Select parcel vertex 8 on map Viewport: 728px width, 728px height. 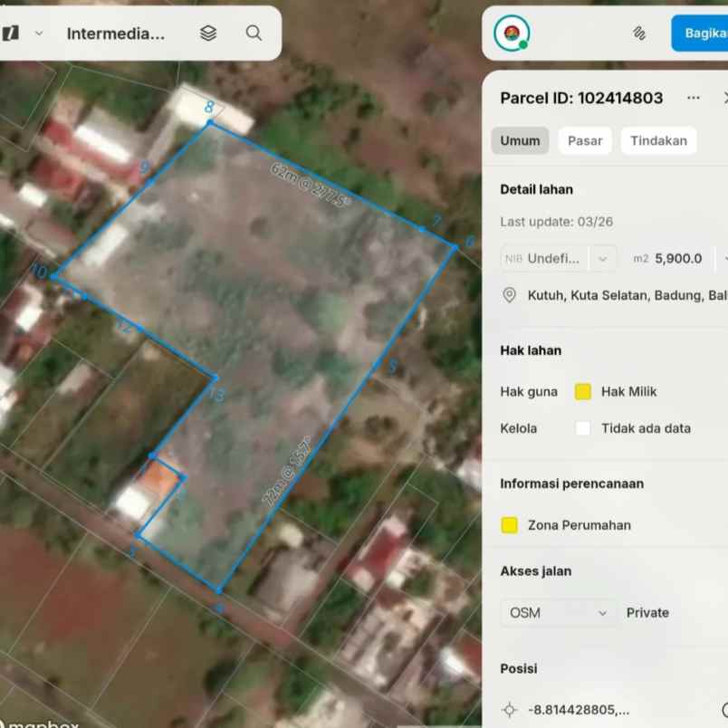(210, 122)
